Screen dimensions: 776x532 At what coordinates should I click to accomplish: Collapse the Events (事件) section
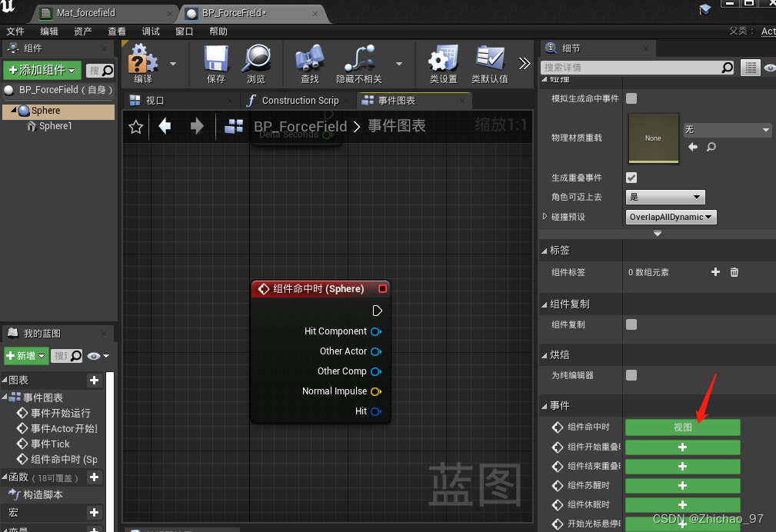(x=545, y=406)
